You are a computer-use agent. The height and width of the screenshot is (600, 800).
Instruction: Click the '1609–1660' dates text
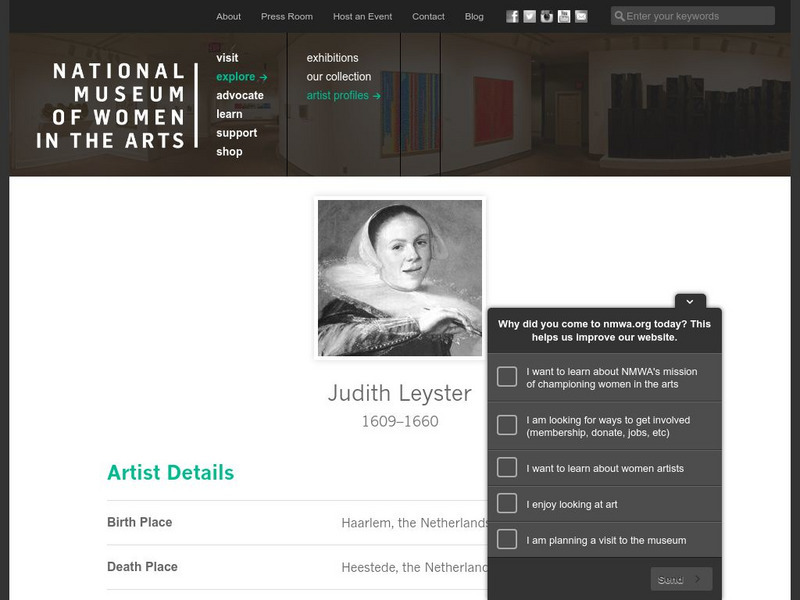[400, 421]
